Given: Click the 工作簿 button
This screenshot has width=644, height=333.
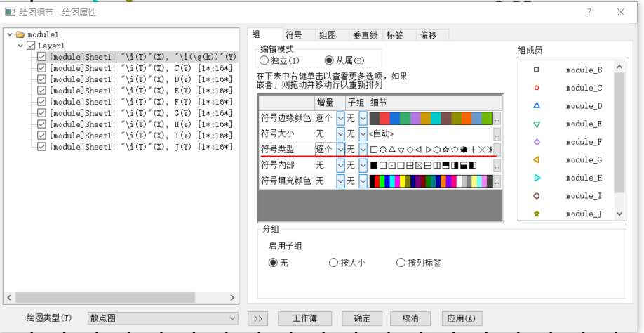Looking at the screenshot, I should 304,319.
